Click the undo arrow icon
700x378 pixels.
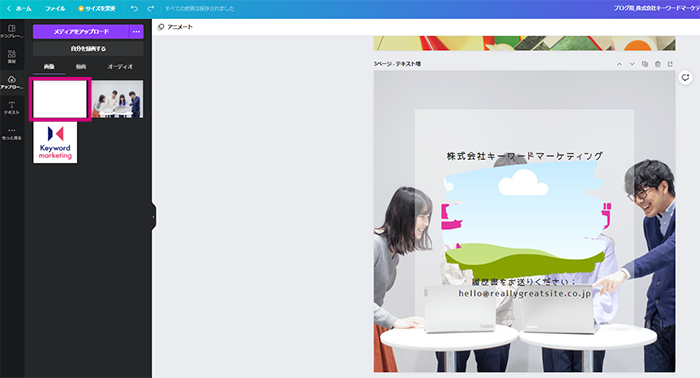tap(134, 8)
